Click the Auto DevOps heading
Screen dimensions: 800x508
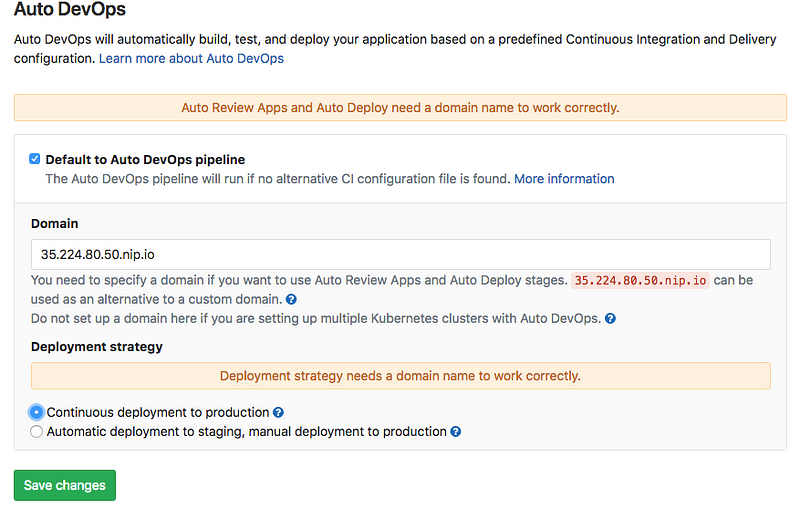tap(70, 9)
